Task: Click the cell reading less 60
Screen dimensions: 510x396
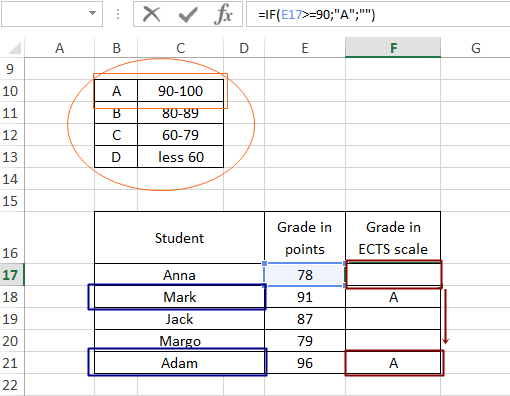Action: coord(180,157)
